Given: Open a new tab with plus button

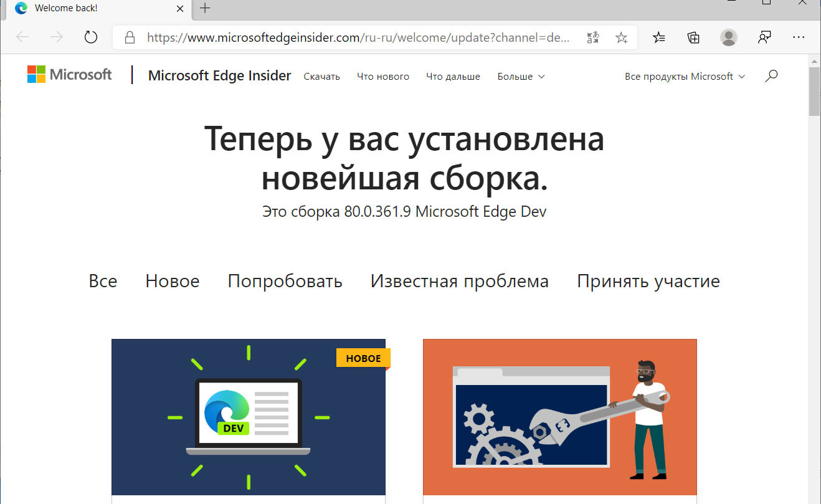Looking at the screenshot, I should click(204, 8).
